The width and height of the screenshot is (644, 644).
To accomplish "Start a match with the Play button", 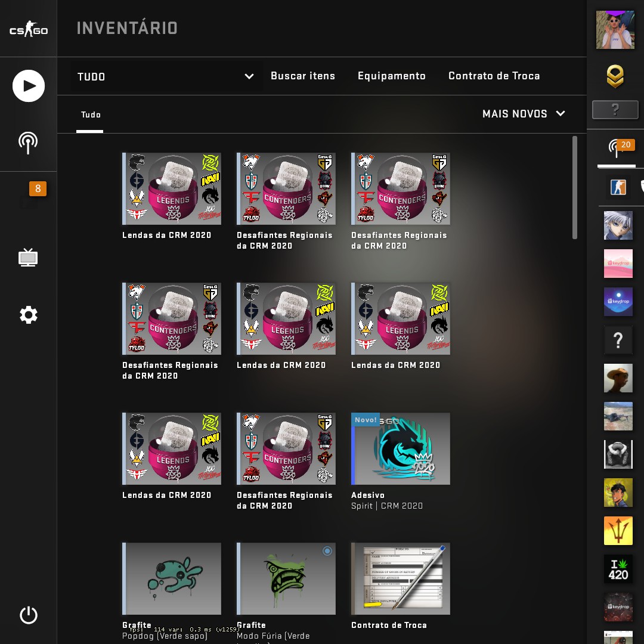I will pyautogui.click(x=29, y=86).
